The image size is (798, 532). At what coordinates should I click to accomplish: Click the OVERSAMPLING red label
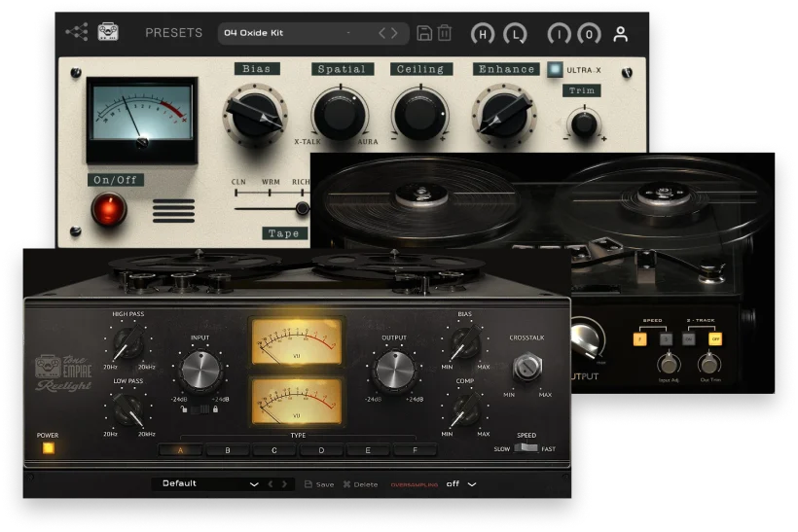point(415,484)
